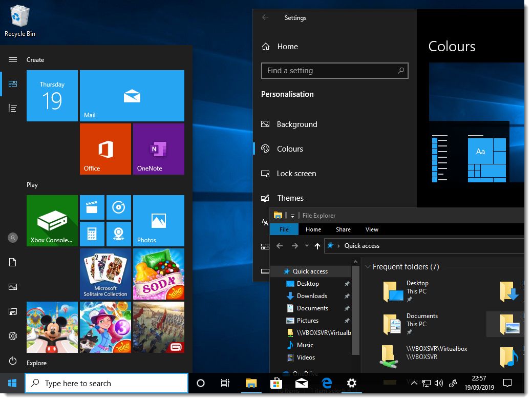532x401 pixels.
Task: Launch the Mail app from the taskbar
Action: point(301,383)
